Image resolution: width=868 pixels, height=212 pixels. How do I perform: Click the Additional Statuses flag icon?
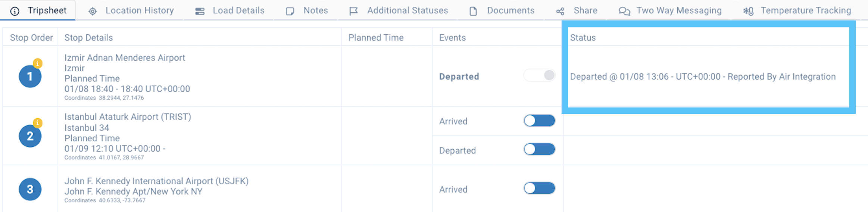[353, 11]
